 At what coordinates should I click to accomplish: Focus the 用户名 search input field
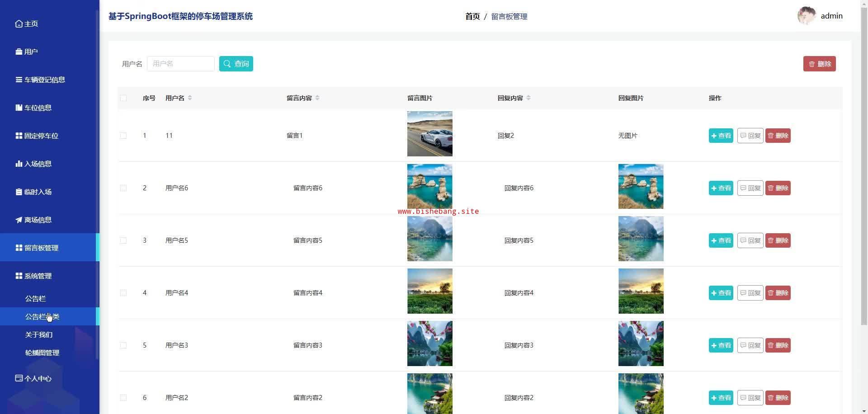point(181,64)
